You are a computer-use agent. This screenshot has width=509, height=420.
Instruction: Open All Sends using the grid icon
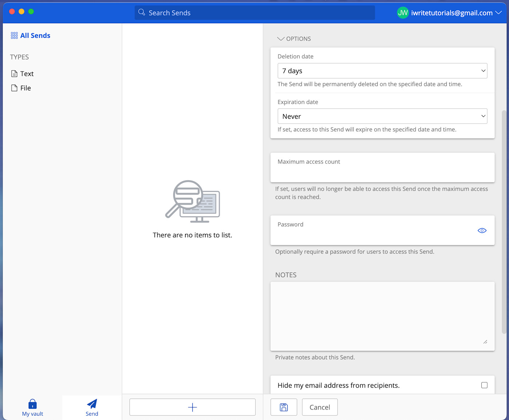[x=14, y=35]
